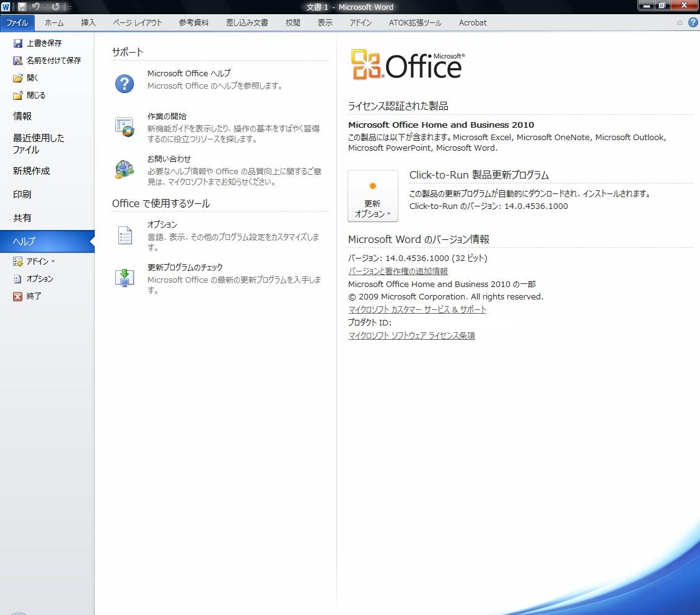Click the Undo icon in Quick Access Toolbar

[x=36, y=7]
